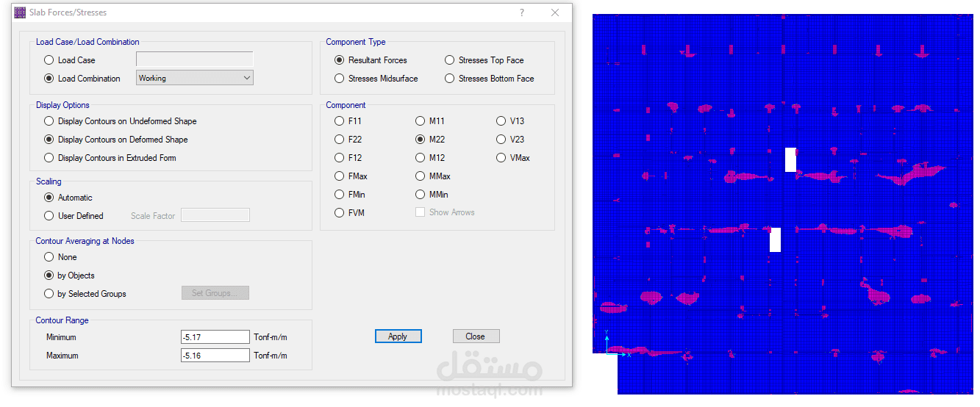The image size is (980, 407).
Task: Select Resultant Forces component type
Action: (340, 60)
